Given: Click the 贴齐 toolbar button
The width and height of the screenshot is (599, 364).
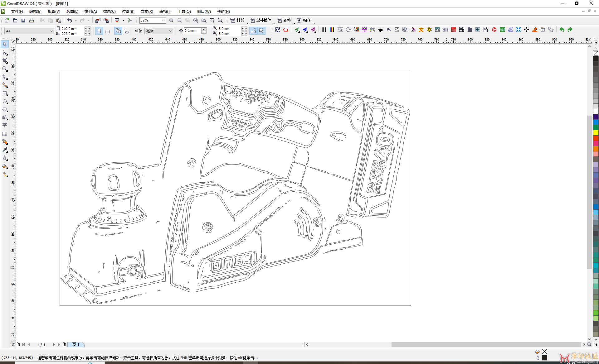Looking at the screenshot, I should [304, 20].
